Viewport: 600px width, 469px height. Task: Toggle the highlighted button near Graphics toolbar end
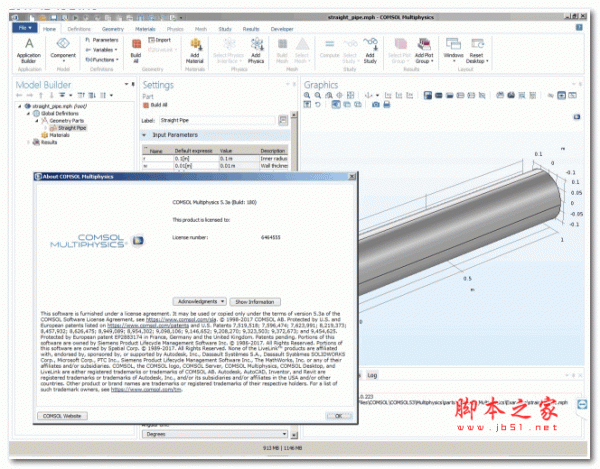click(561, 95)
